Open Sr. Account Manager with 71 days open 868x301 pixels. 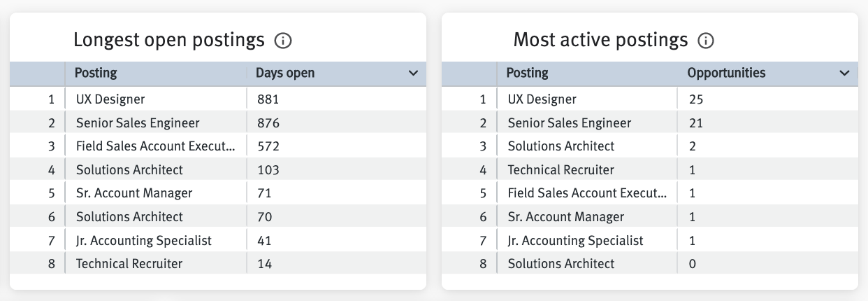(134, 193)
